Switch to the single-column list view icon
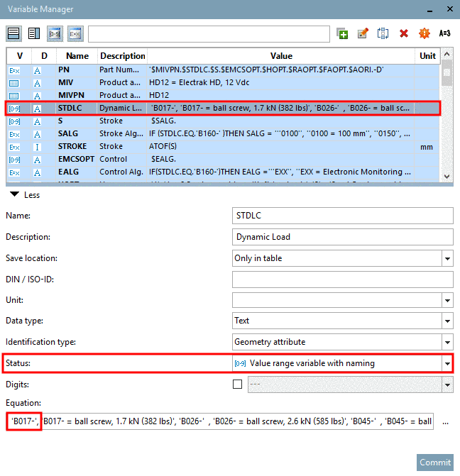 pos(13,33)
